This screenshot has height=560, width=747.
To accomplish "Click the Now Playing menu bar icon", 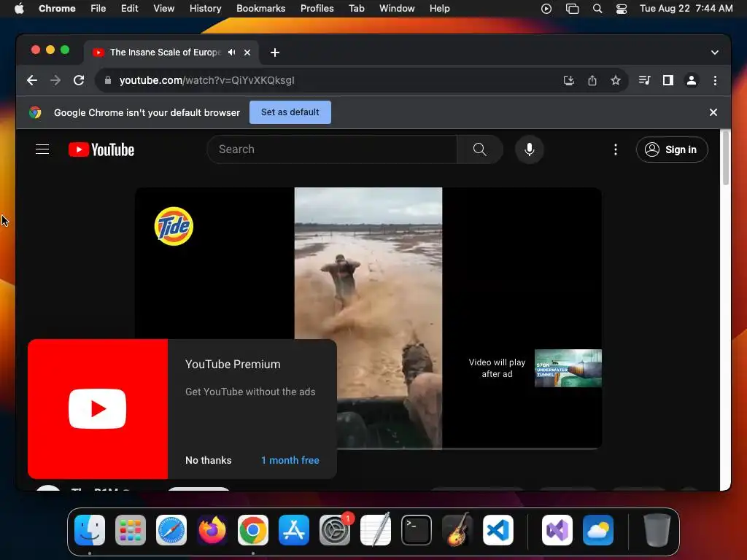I will click(x=546, y=9).
